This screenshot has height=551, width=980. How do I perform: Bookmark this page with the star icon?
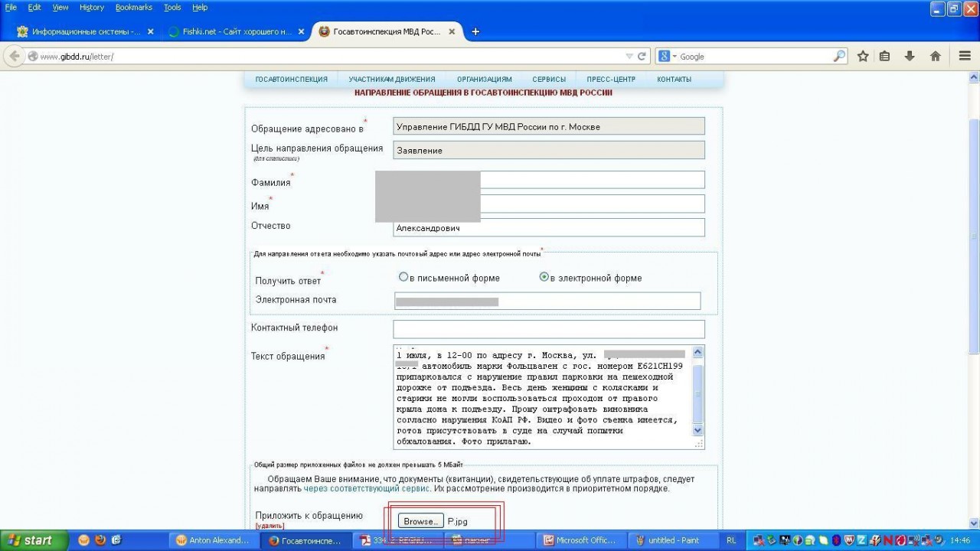click(x=863, y=56)
